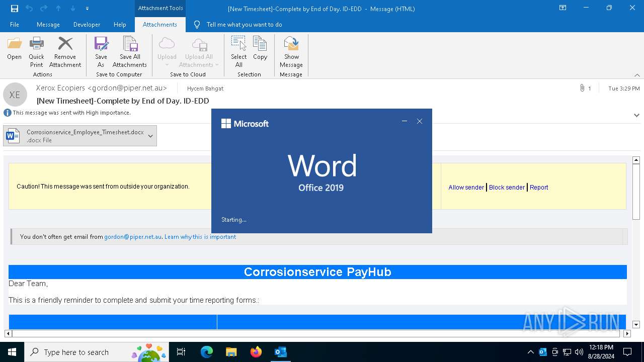644x362 pixels.
Task: Click the taskbar search box
Action: (x=97, y=352)
